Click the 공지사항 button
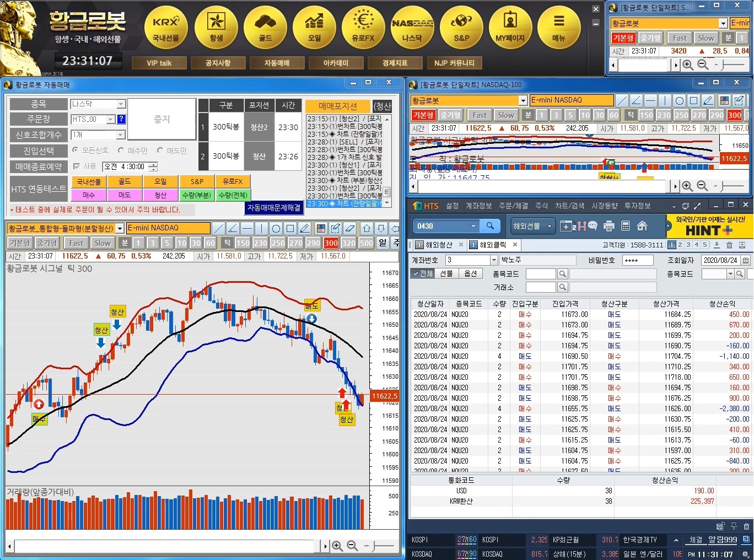Screen dimensions: 754x560 (218, 63)
